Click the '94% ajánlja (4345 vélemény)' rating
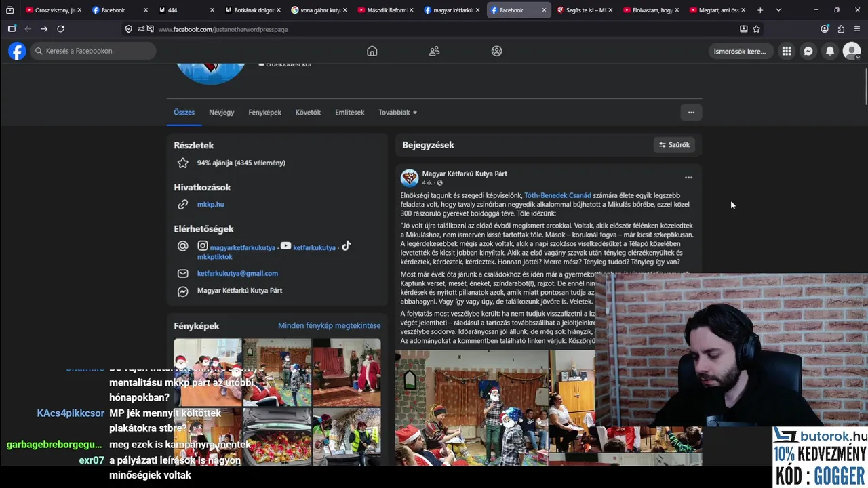Image resolution: width=868 pixels, height=488 pixels. [241, 163]
